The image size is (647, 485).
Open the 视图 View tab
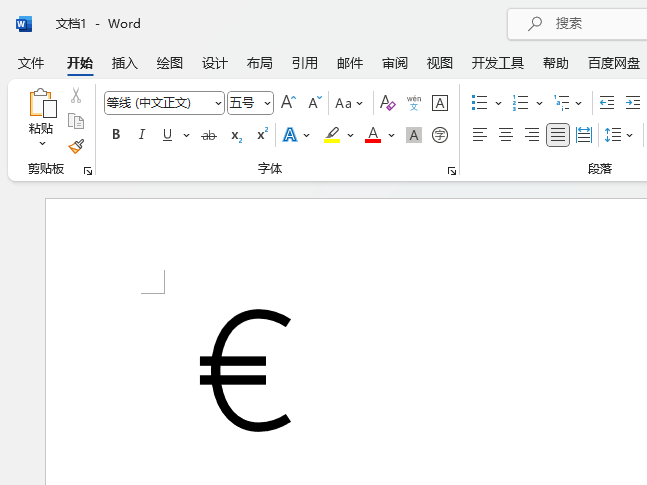click(x=440, y=63)
